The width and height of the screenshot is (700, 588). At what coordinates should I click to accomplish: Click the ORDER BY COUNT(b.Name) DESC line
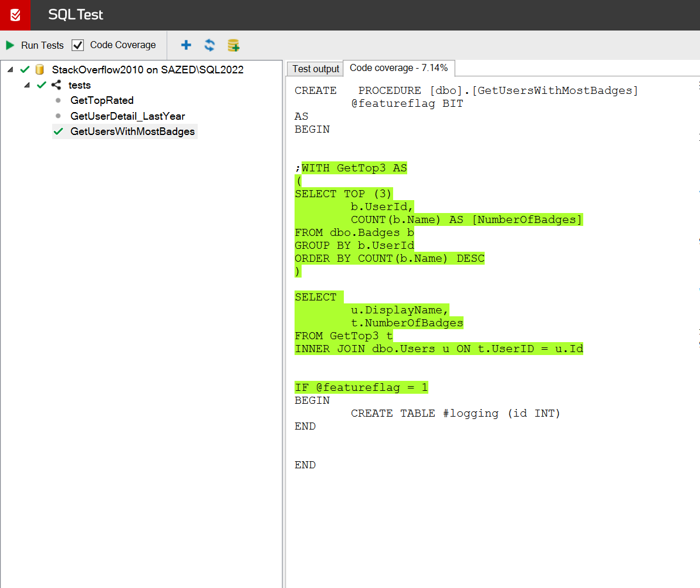click(x=389, y=259)
